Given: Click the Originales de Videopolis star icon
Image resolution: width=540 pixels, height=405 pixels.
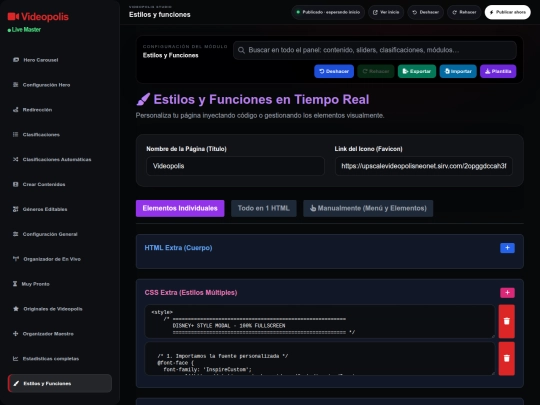Looking at the screenshot, I should point(16,309).
